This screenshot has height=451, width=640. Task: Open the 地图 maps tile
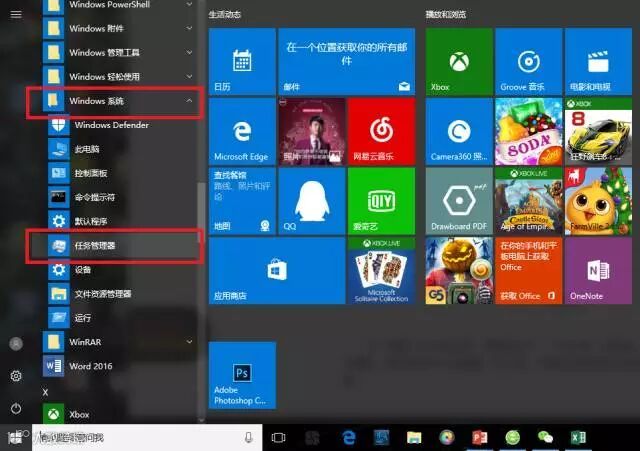point(242,201)
